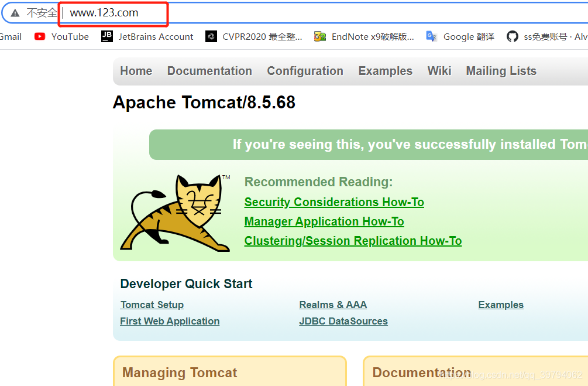Select Configuration in the navigation bar

click(305, 71)
